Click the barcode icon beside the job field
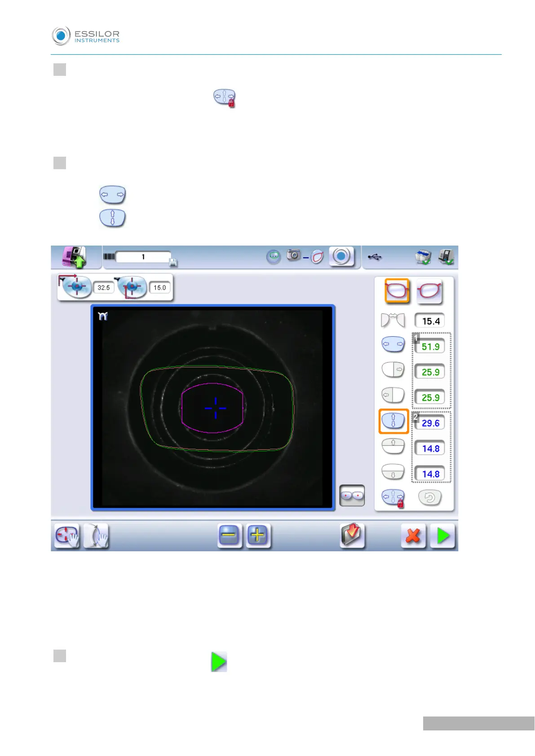Screen dimensions: 535x756 (109, 256)
